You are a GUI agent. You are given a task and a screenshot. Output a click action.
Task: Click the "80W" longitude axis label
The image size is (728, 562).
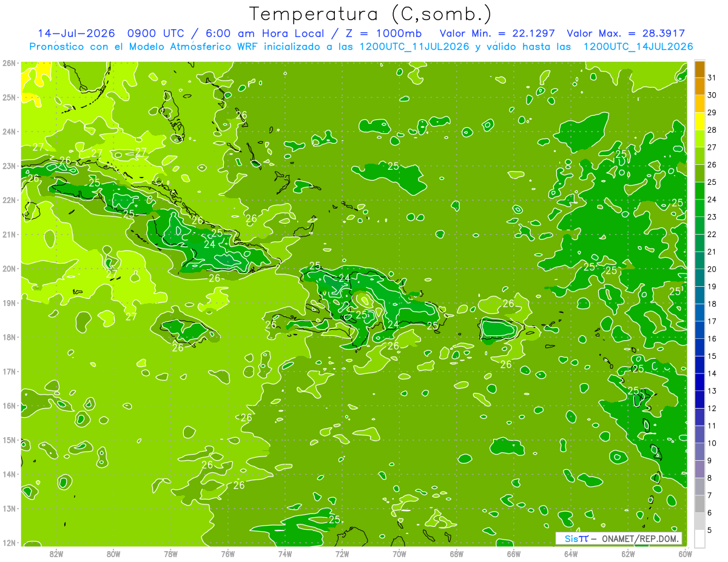[113, 554]
